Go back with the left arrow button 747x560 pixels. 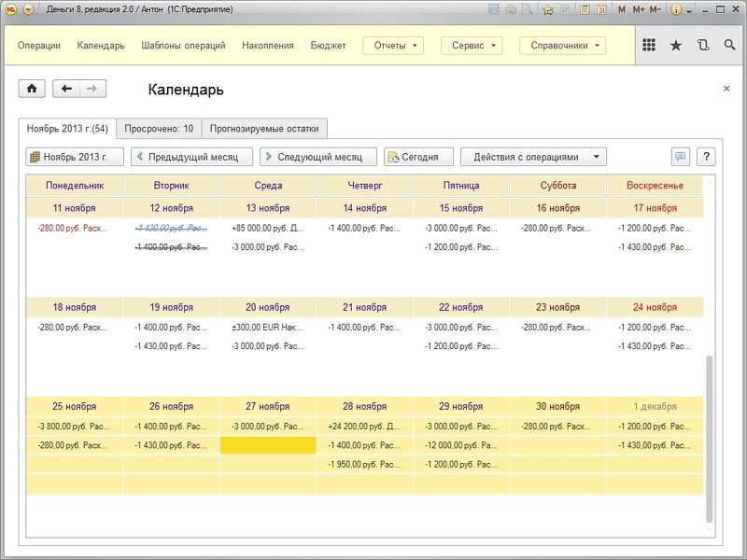[66, 89]
